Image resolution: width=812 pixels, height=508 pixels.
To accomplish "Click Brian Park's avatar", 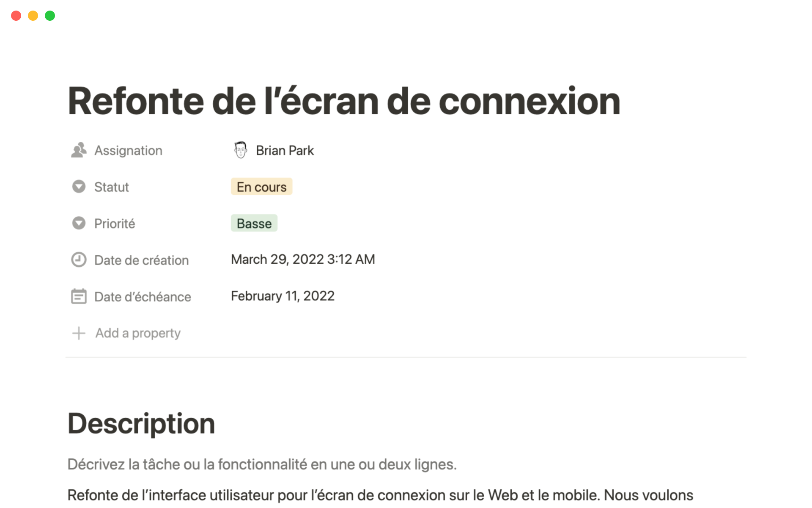I will 241,150.
